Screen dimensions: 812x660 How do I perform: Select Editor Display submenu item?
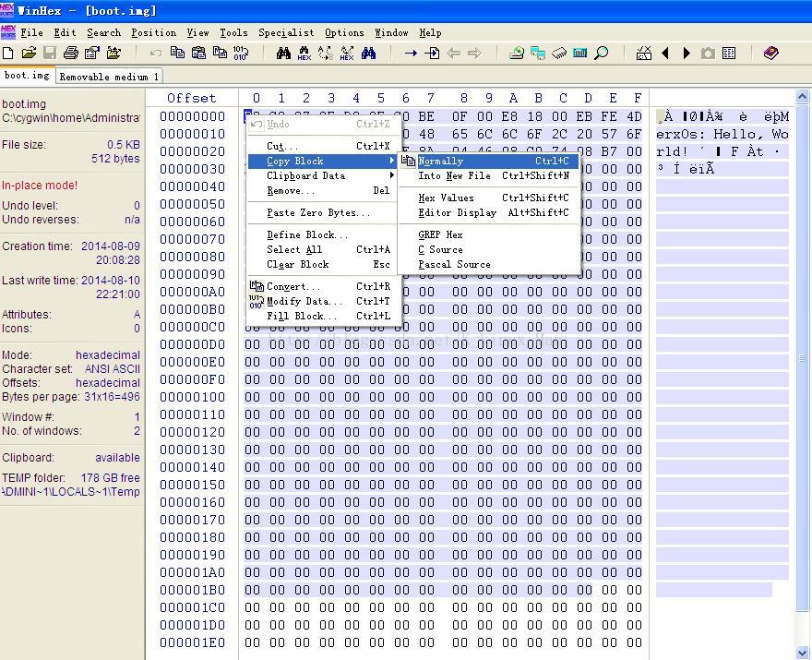[489, 212]
